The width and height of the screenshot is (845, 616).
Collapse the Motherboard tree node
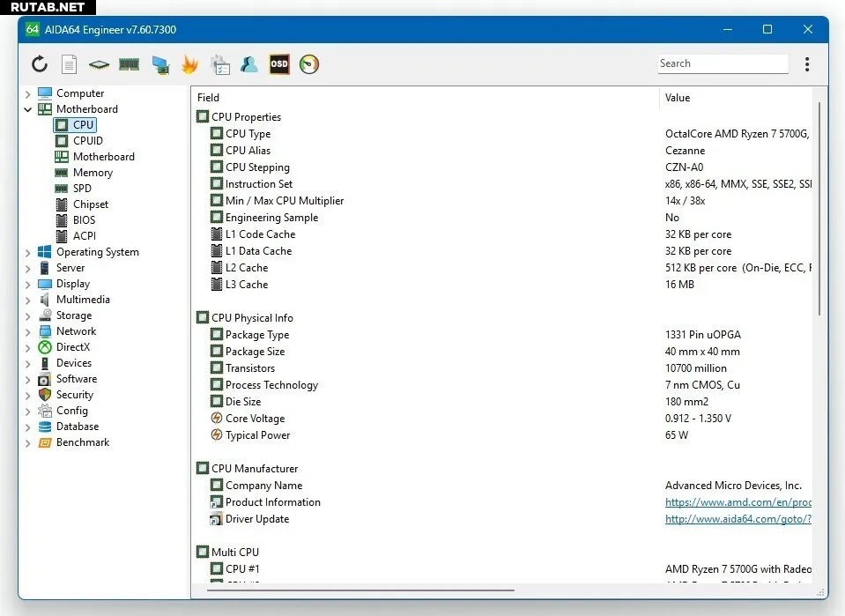tap(28, 109)
